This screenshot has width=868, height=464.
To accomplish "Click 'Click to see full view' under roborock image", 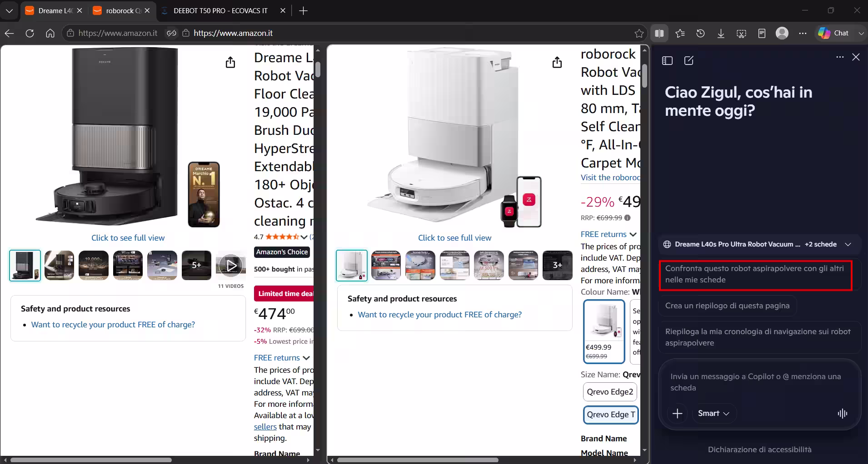I will pyautogui.click(x=455, y=238).
